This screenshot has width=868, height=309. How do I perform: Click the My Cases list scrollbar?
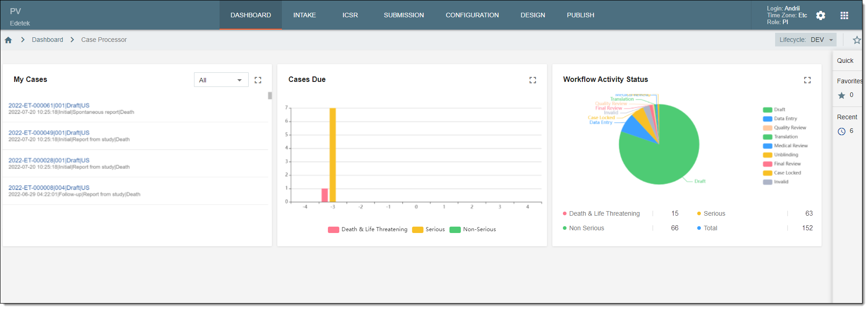coord(270,96)
